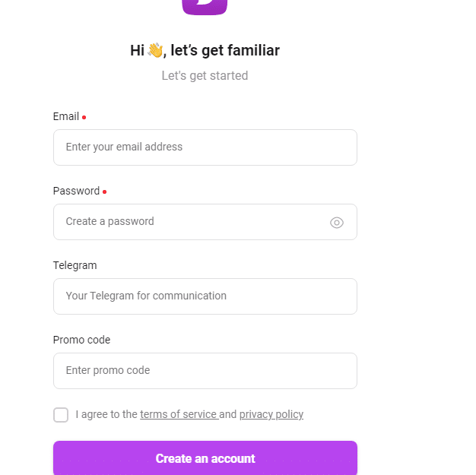Show password using the eye icon
Image resolution: width=476 pixels, height=475 pixels.
pyautogui.click(x=336, y=223)
